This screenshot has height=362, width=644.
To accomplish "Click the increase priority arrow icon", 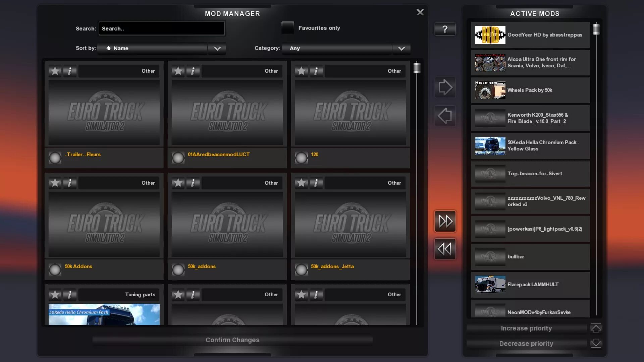I will tap(596, 328).
